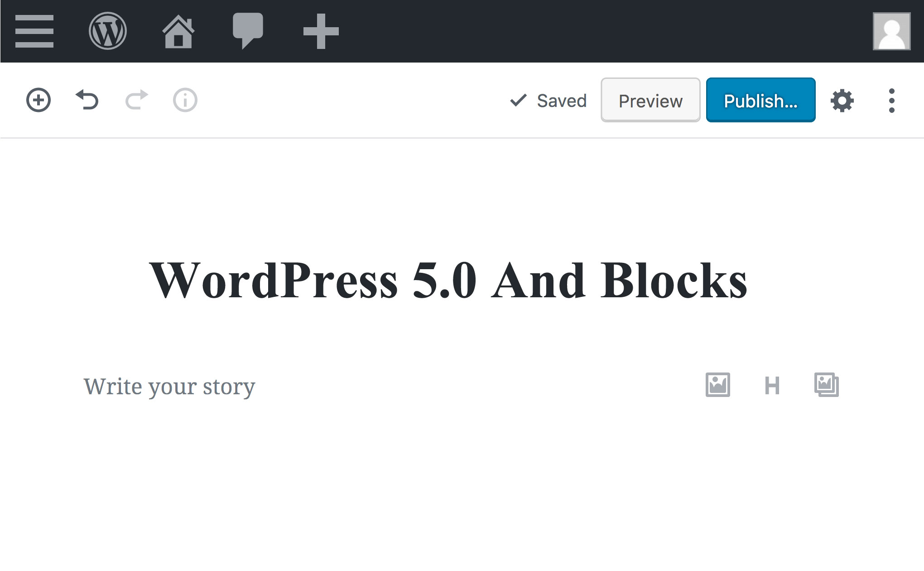Open the user avatar profile menu
This screenshot has width=924, height=571.
coord(892,31)
